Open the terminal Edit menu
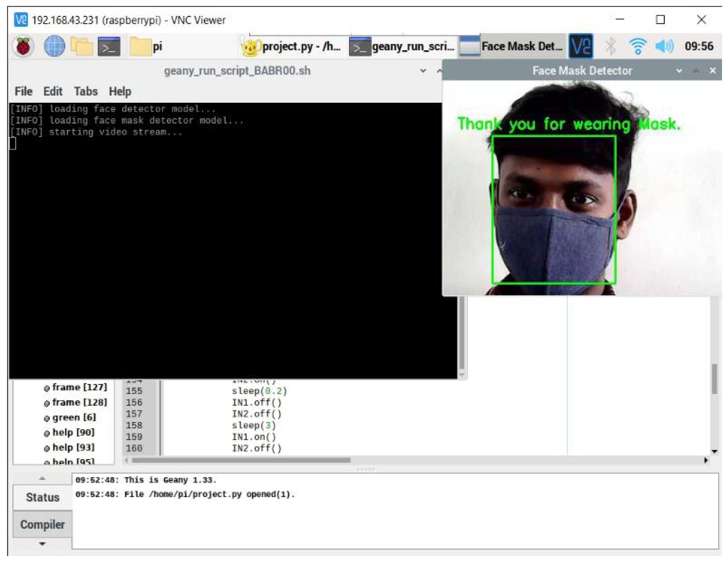 coord(53,91)
